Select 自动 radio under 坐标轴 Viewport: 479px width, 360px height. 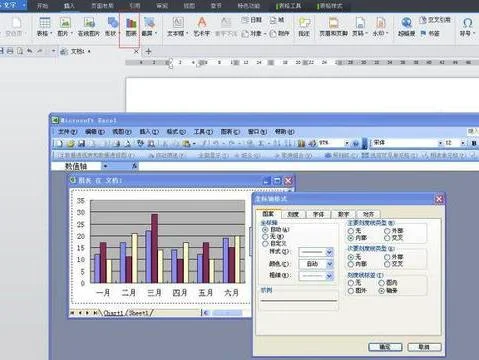[x=265, y=229]
